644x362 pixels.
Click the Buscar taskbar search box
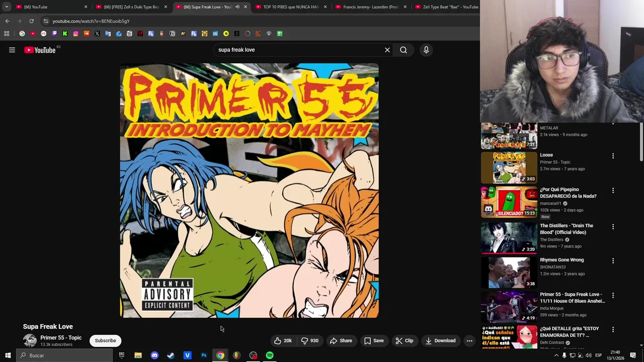point(64,355)
